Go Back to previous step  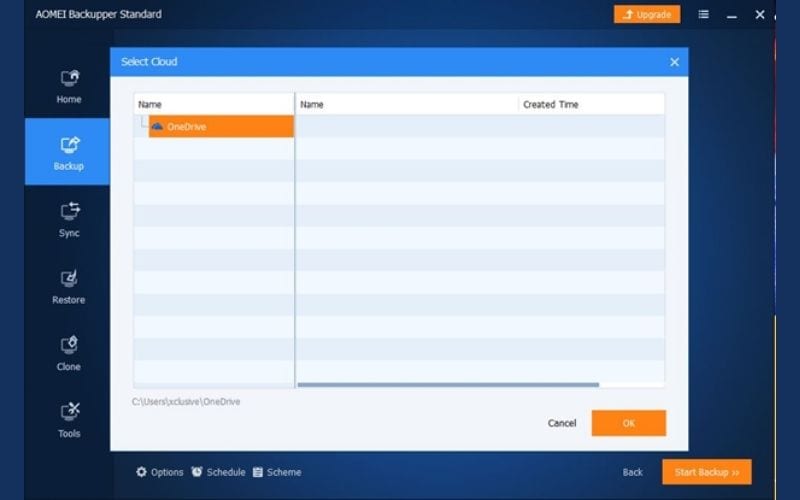click(x=633, y=472)
